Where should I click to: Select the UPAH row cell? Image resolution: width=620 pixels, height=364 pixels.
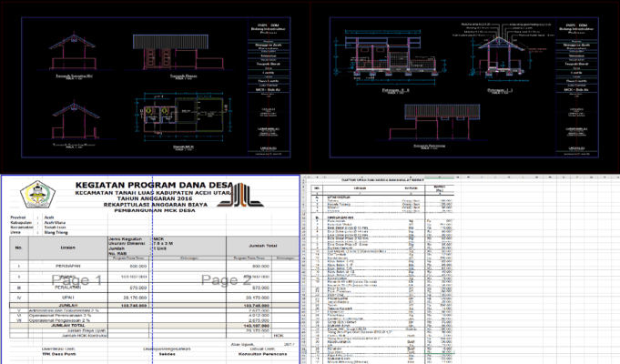click(x=68, y=297)
